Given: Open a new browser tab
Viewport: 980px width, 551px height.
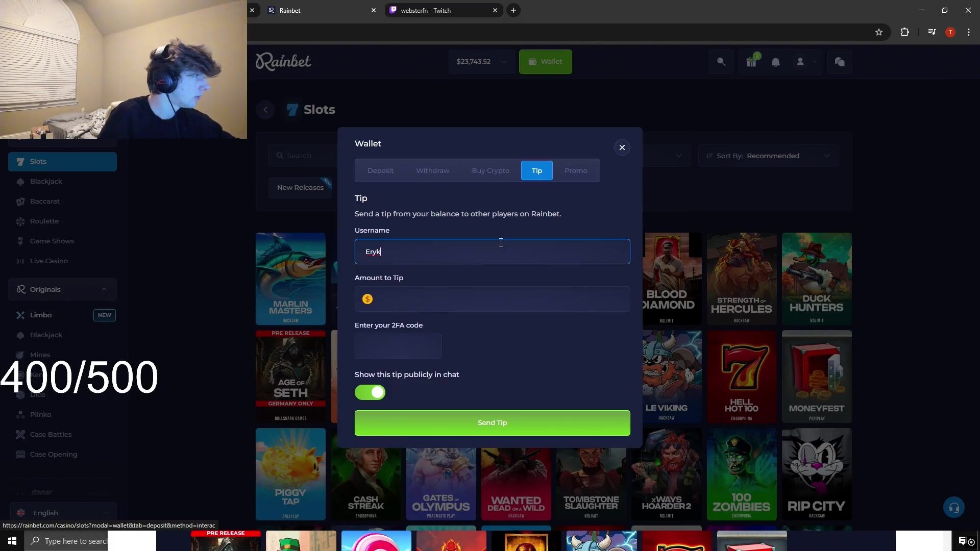Looking at the screenshot, I should [513, 10].
